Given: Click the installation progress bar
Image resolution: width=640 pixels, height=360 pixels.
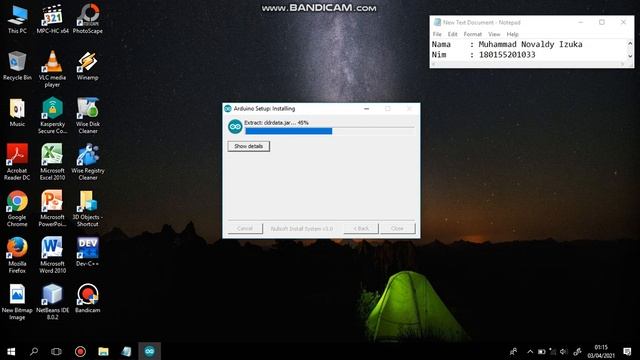Looking at the screenshot, I should click(x=329, y=131).
